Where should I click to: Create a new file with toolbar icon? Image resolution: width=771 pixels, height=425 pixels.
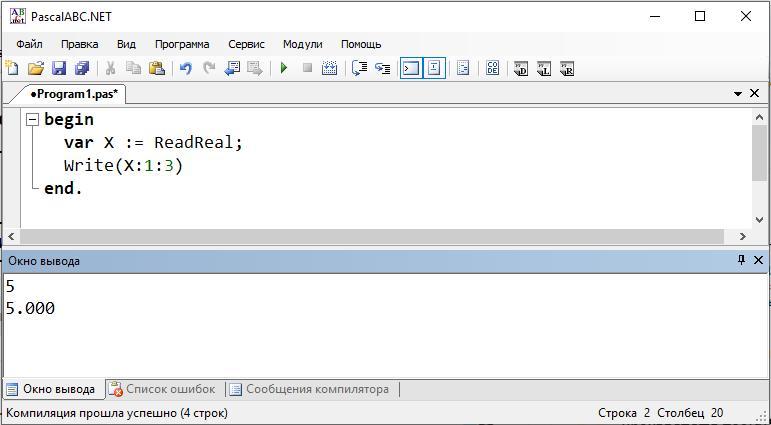tap(12, 68)
